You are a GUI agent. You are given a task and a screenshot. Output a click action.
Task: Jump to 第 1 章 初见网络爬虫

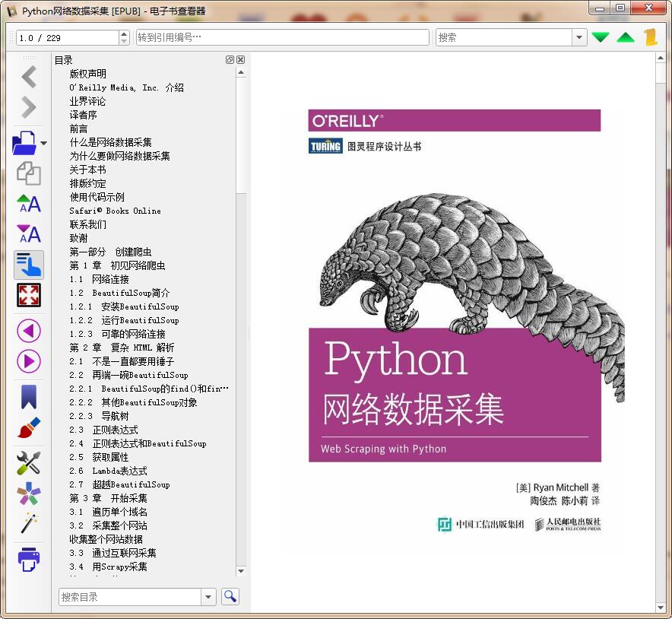[x=117, y=265]
